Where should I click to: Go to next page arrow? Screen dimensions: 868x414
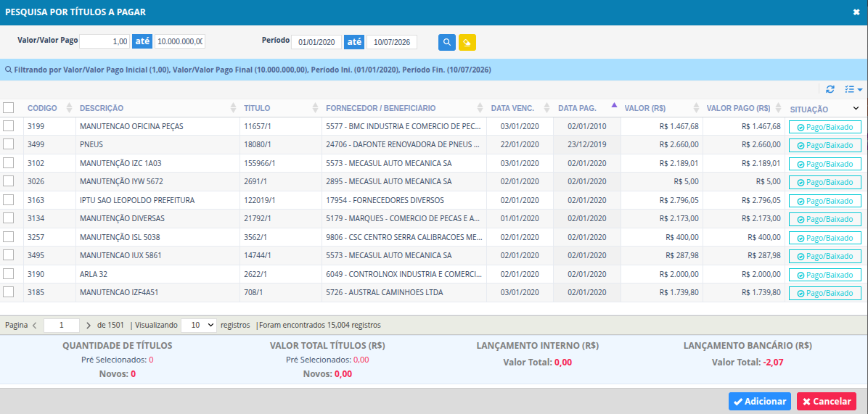click(89, 325)
